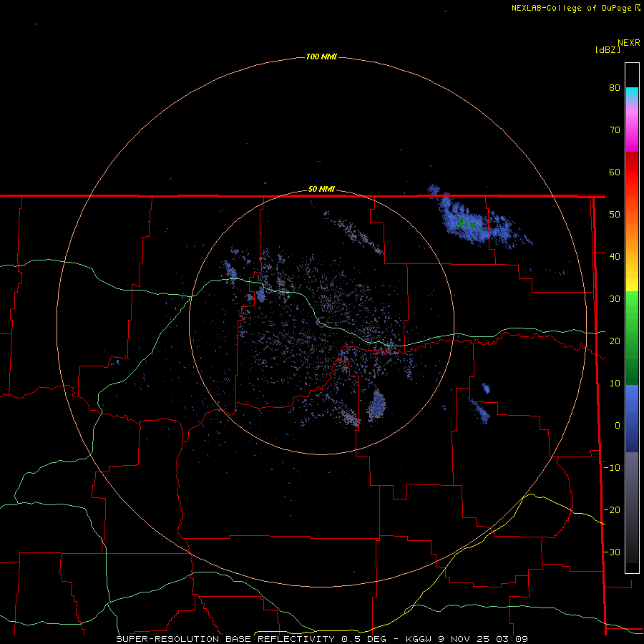Click the NEXLAB-College of DuPage watermark text
644x644 pixels.
(576, 8)
